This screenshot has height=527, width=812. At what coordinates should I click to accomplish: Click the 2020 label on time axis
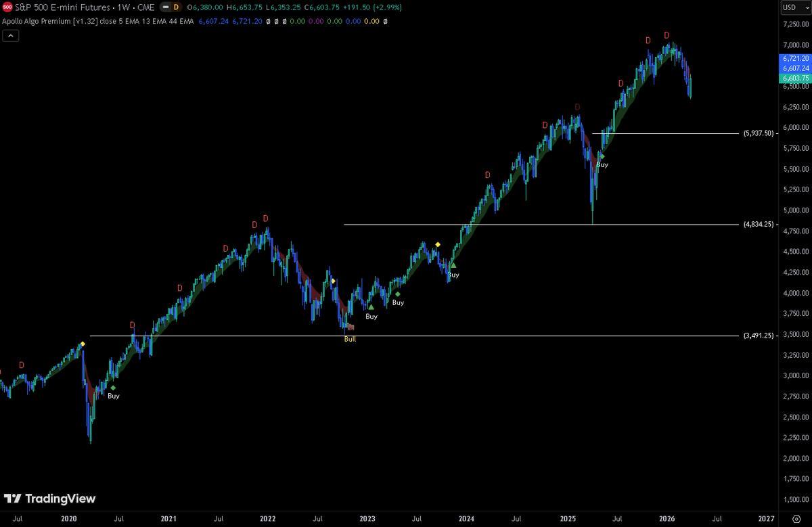69,518
